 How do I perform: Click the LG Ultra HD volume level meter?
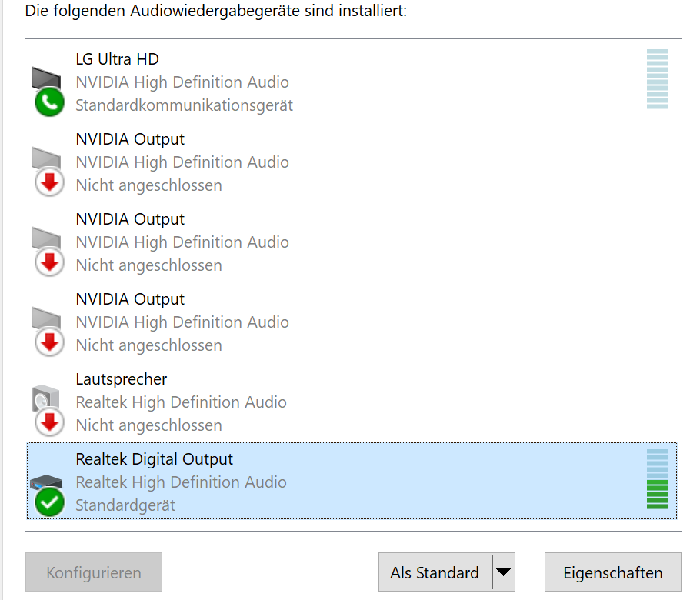pyautogui.click(x=658, y=79)
